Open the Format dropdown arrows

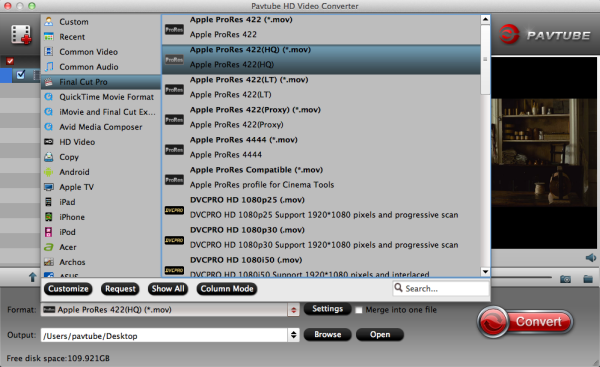coord(293,310)
